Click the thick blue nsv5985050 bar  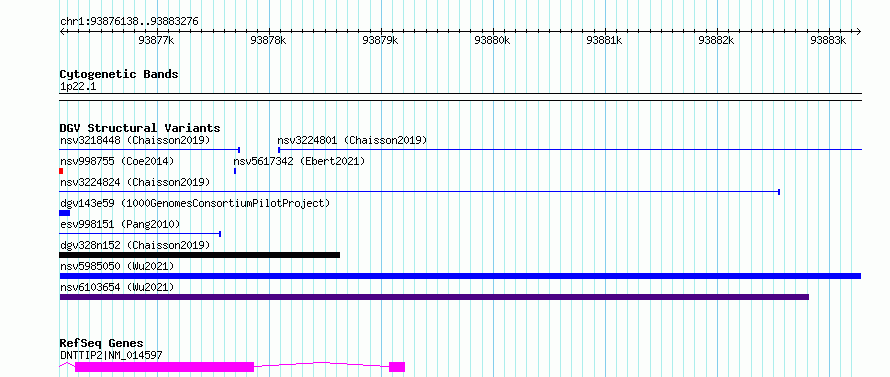coord(460,276)
